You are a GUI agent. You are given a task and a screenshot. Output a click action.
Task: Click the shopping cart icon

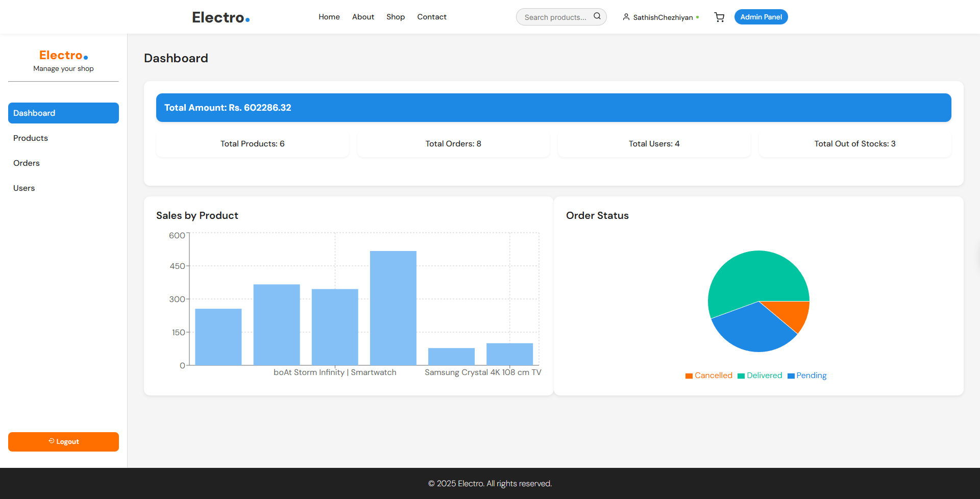pos(719,17)
